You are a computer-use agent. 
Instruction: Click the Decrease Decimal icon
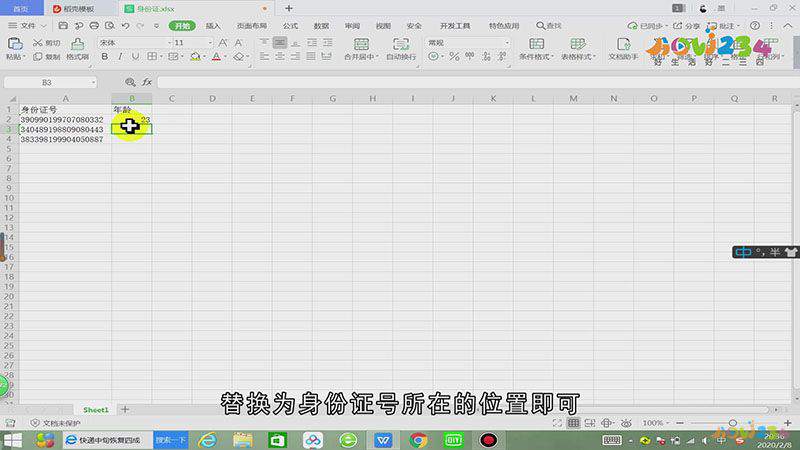(x=503, y=57)
